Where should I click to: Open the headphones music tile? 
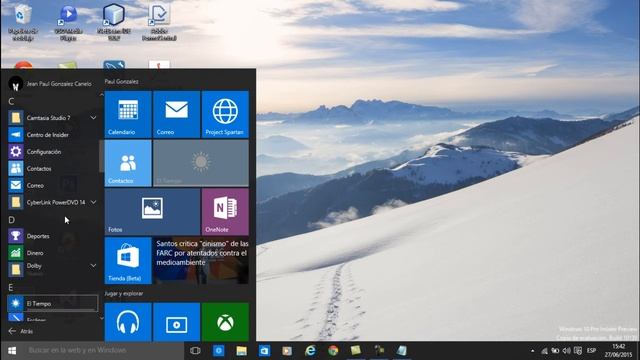click(128, 322)
